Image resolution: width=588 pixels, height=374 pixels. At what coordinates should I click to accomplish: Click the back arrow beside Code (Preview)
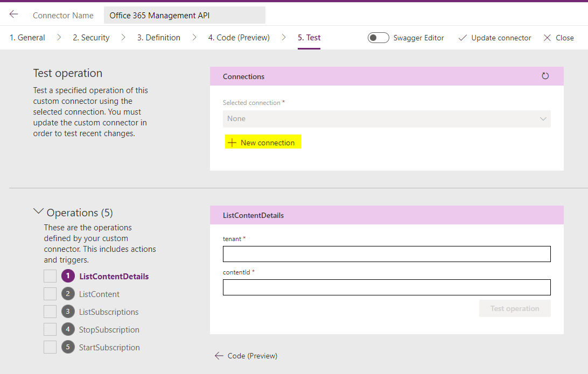(219, 356)
